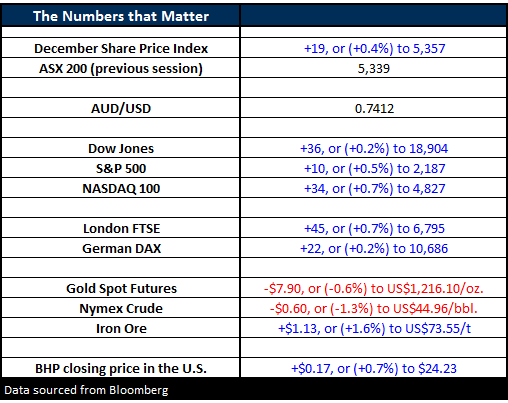The width and height of the screenshot is (508, 403).
Task: Click the Dow Jones 18,904 value
Action: click(374, 149)
